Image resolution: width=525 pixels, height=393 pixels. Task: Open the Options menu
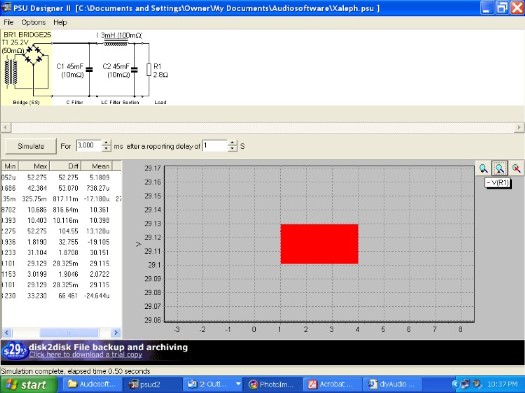33,22
